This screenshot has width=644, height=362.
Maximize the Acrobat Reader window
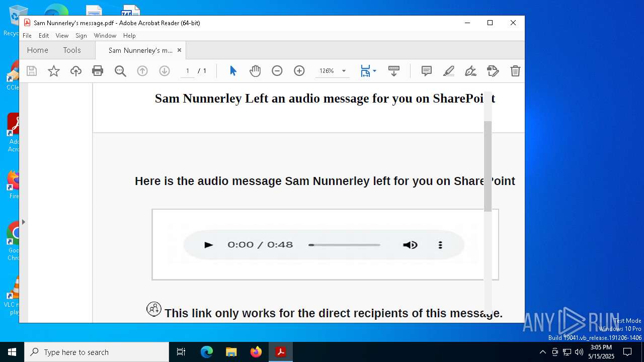(490, 23)
